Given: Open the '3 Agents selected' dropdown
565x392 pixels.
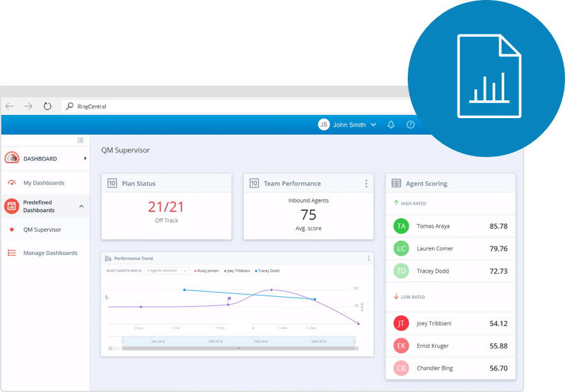Looking at the screenshot, I should pyautogui.click(x=166, y=271).
